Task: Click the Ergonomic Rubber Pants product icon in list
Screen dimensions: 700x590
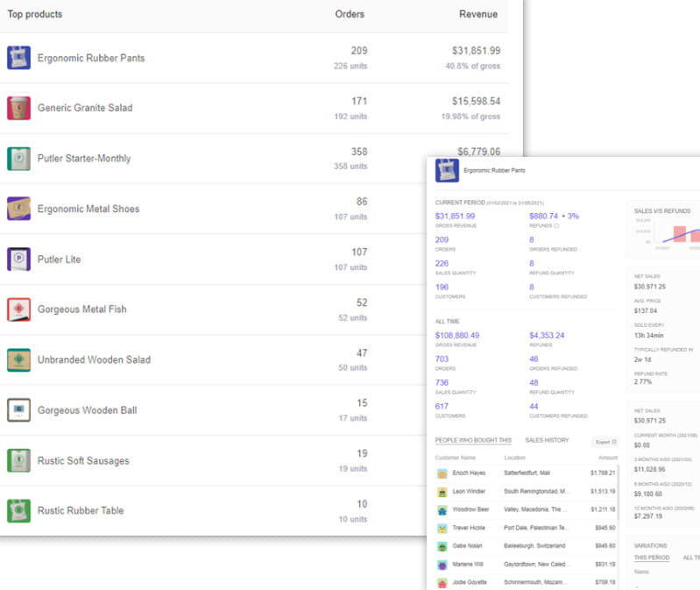Action: pyautogui.click(x=18, y=58)
